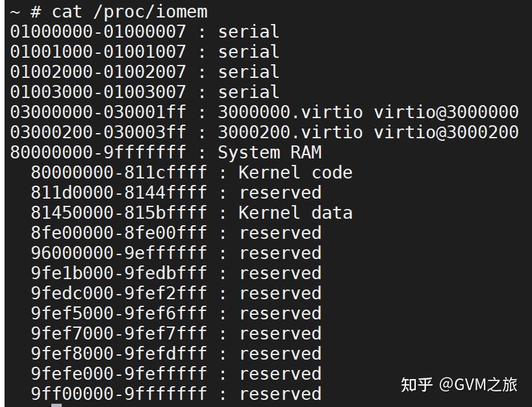532x407 pixels.
Task: Click the 01003000-01003007 serial entry
Action: pyautogui.click(x=144, y=92)
